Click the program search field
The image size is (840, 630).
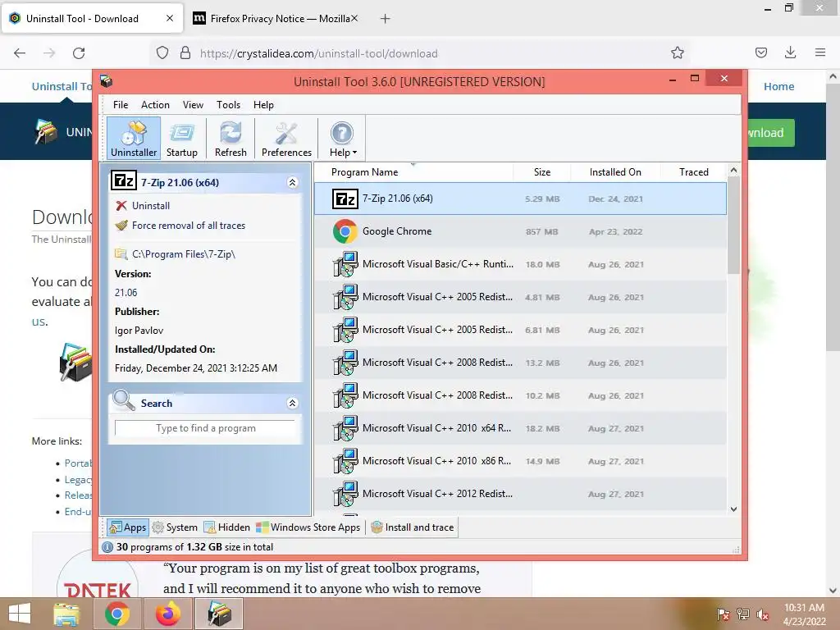206,428
